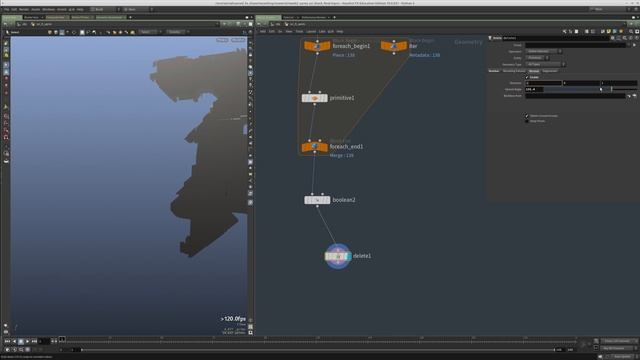
Task: Play the animation forward
Action: pos(27,341)
